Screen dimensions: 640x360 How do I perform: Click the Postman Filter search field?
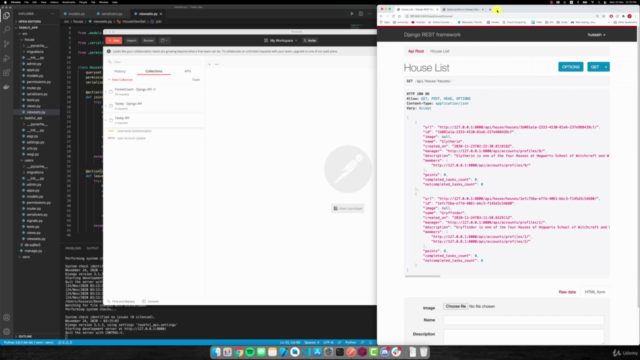[154, 62]
